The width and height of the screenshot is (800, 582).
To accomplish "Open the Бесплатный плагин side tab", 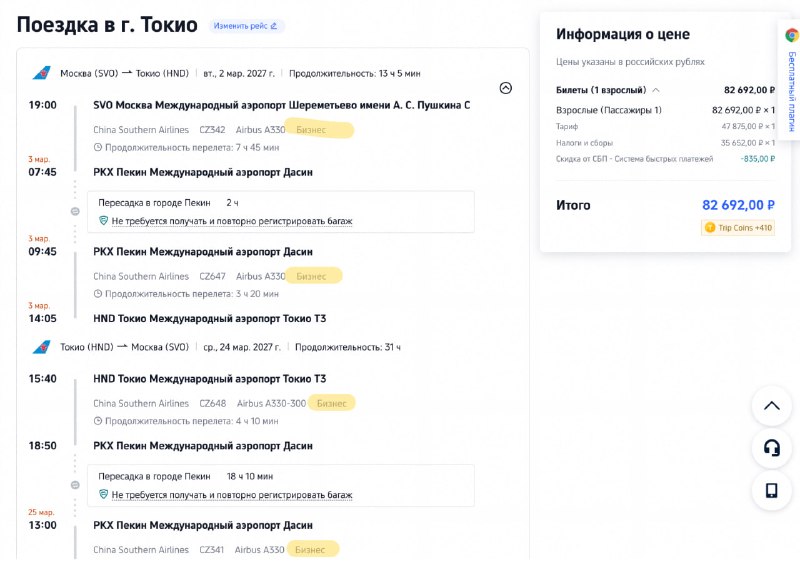I will [x=790, y=82].
